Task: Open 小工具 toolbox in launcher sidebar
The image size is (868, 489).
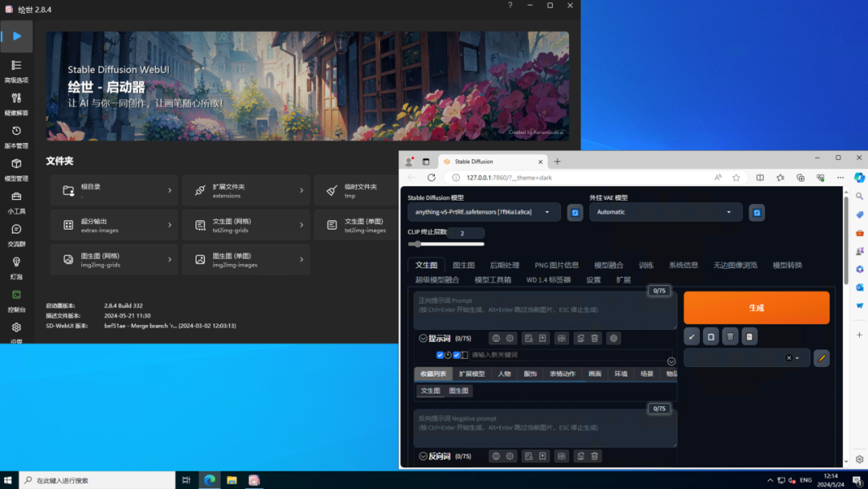Action: click(16, 202)
